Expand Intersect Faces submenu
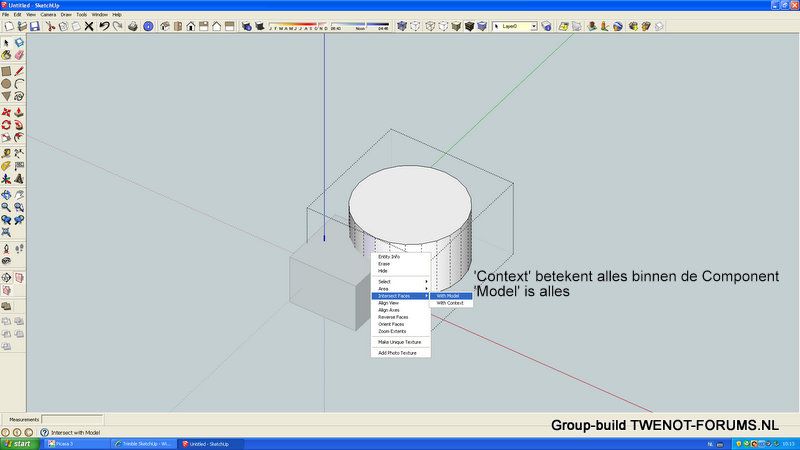The image size is (800, 450). [x=401, y=296]
